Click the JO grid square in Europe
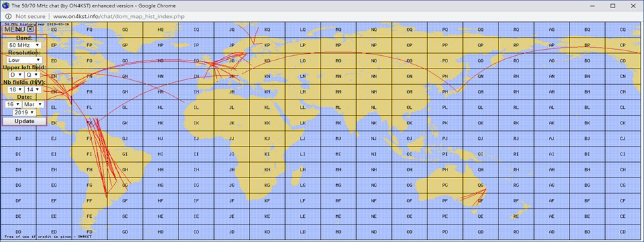The image size is (644, 242). pos(231,61)
